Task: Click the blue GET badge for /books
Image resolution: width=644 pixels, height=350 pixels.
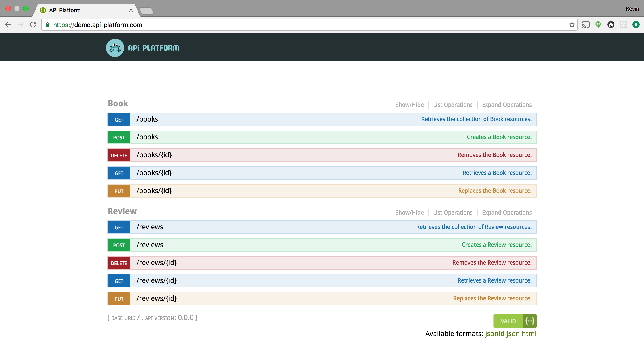Action: tap(119, 119)
